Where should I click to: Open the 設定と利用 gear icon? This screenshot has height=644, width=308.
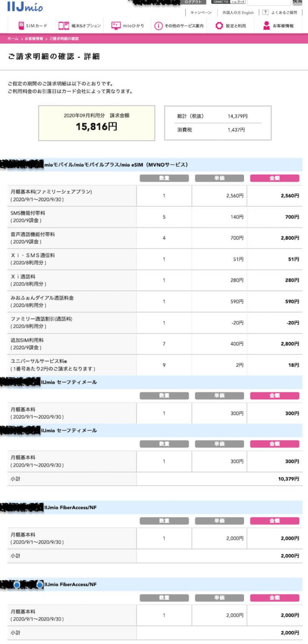pos(219,26)
